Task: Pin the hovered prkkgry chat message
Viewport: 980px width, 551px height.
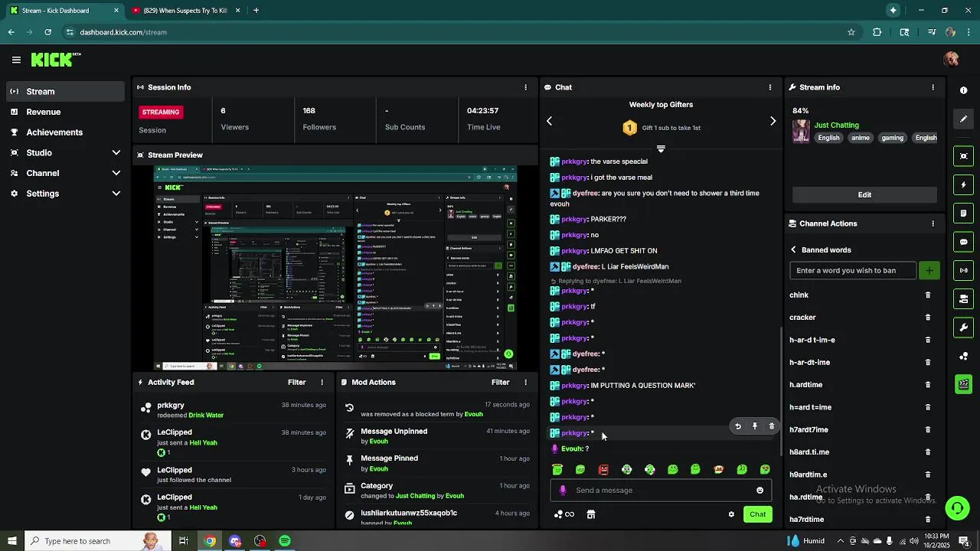Action: pos(754,426)
